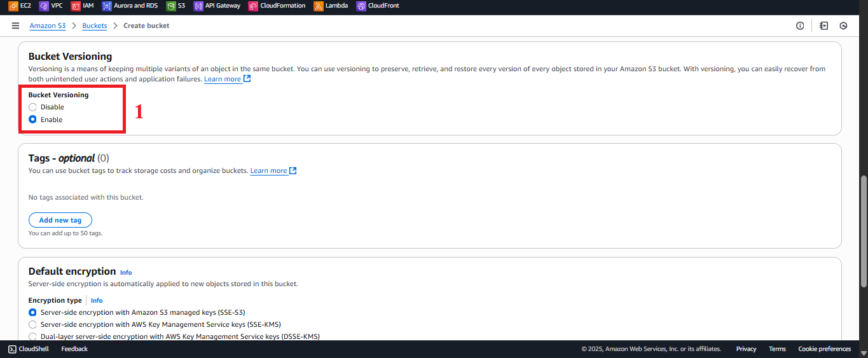Click the hexagon settings icon in header
This screenshot has height=358, width=868.
pos(844,26)
